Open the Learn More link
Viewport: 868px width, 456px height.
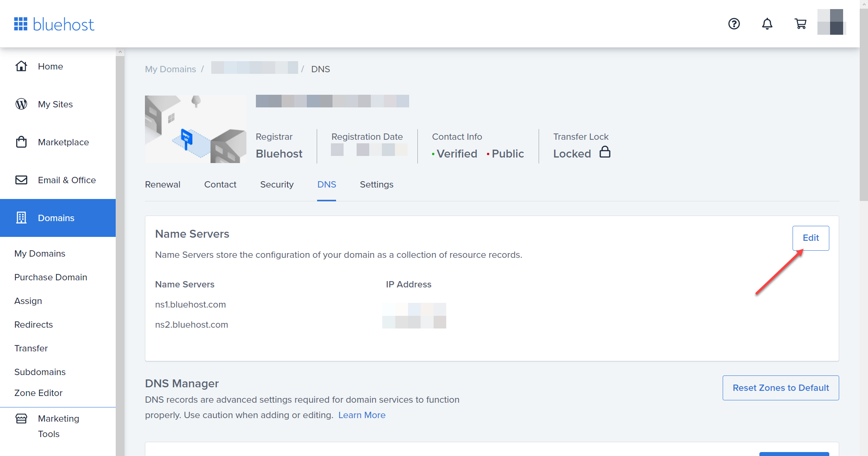[x=361, y=415]
